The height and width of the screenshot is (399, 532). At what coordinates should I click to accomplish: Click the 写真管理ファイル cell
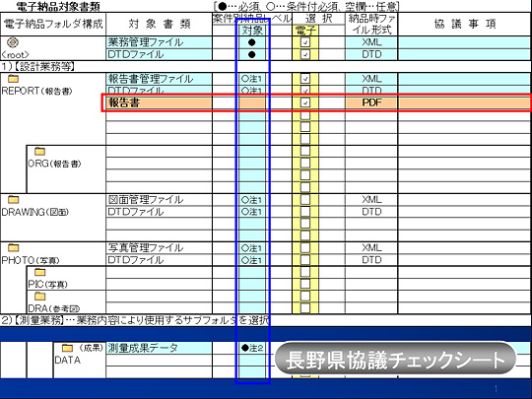click(160, 247)
